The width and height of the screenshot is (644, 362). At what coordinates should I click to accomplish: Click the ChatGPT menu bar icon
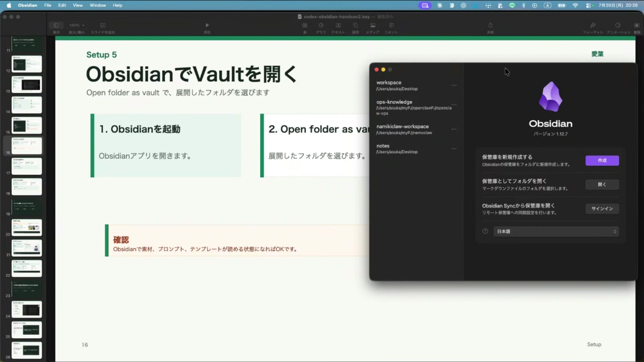(x=464, y=5)
